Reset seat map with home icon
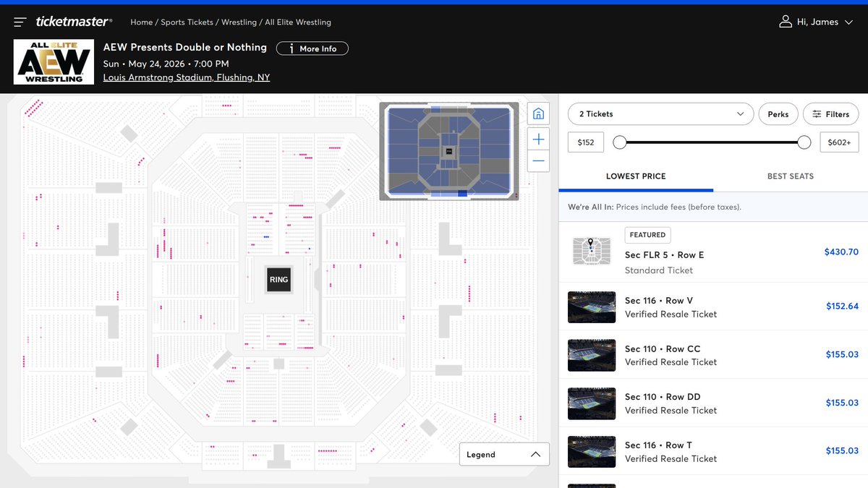Viewport: 868px width, 488px height. click(x=538, y=114)
